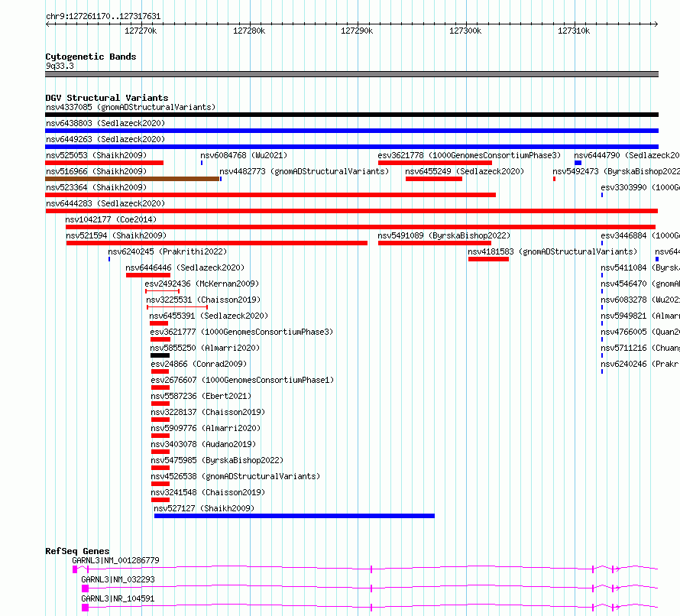Open the nsv5949821 variant label
The height and width of the screenshot is (616, 680).
coord(640,316)
